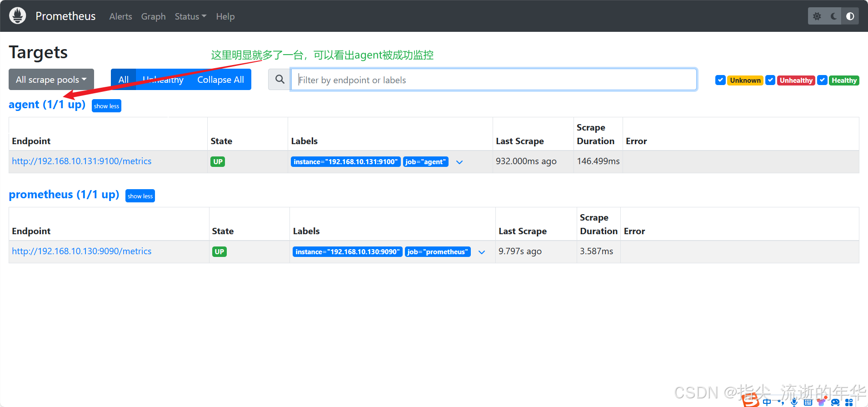Screen dimensions: 868x407
Task: Click the magnifier search icon
Action: point(279,80)
